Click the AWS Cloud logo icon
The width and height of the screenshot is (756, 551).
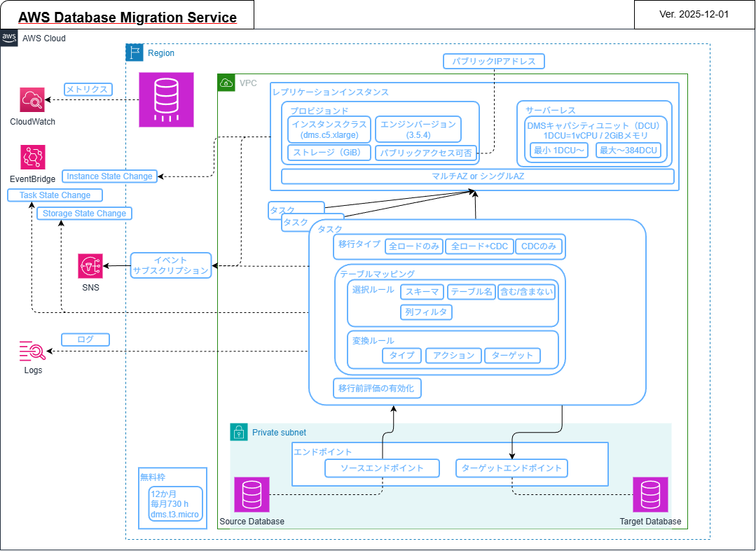pos(9,38)
